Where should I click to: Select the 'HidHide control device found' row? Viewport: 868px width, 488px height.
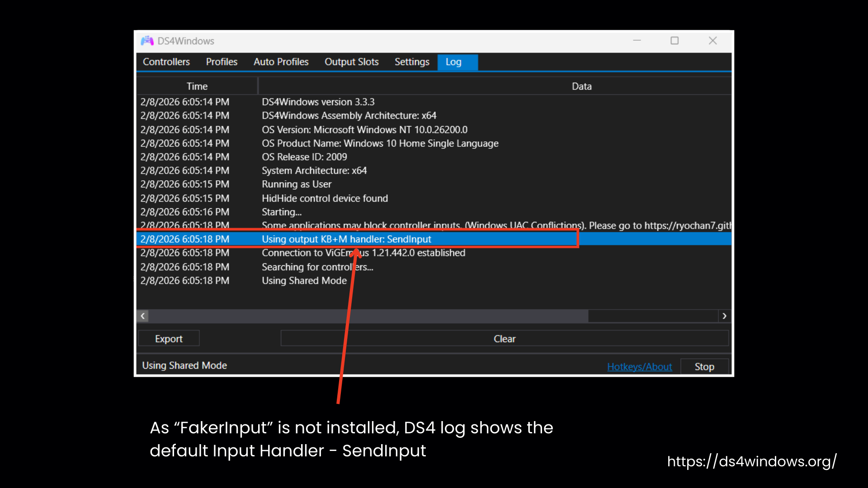(434, 198)
